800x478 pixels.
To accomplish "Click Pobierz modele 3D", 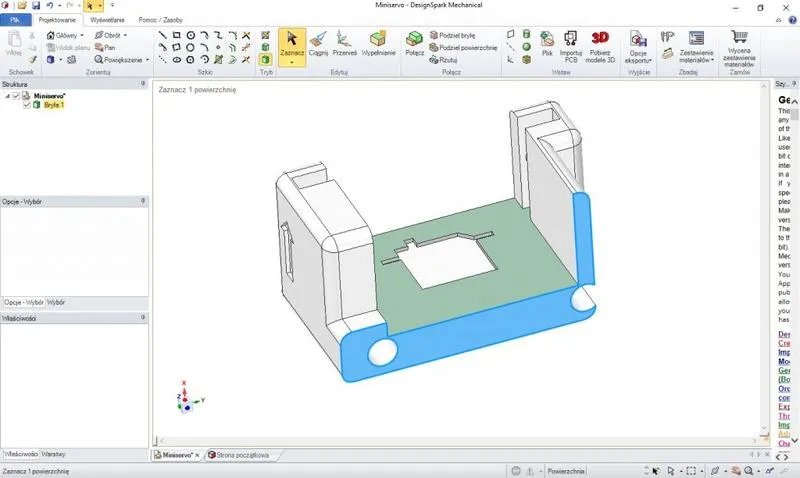I will coord(600,46).
